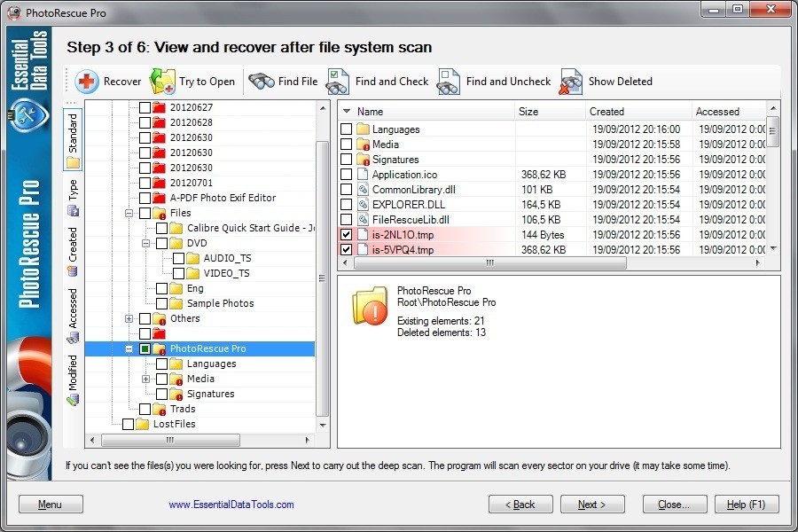Check the Application.ico checkbox
Viewport: 798px width, 532px height.
[x=346, y=174]
